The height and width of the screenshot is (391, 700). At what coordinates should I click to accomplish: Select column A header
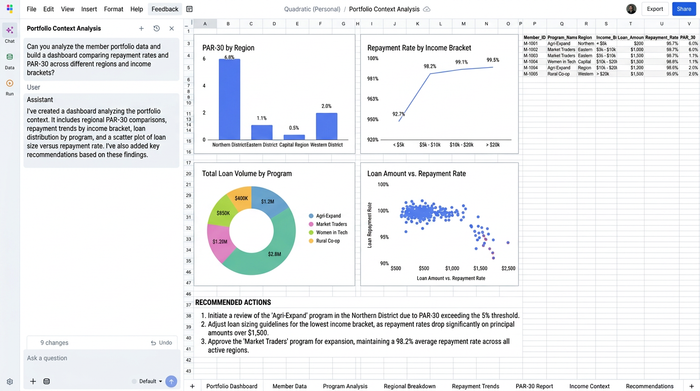[205, 24]
